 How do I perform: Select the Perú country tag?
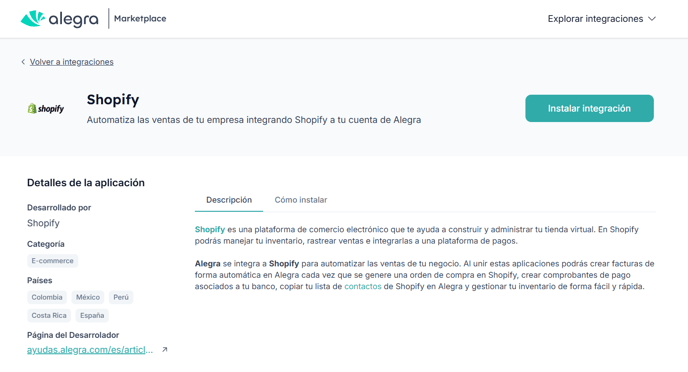121,297
